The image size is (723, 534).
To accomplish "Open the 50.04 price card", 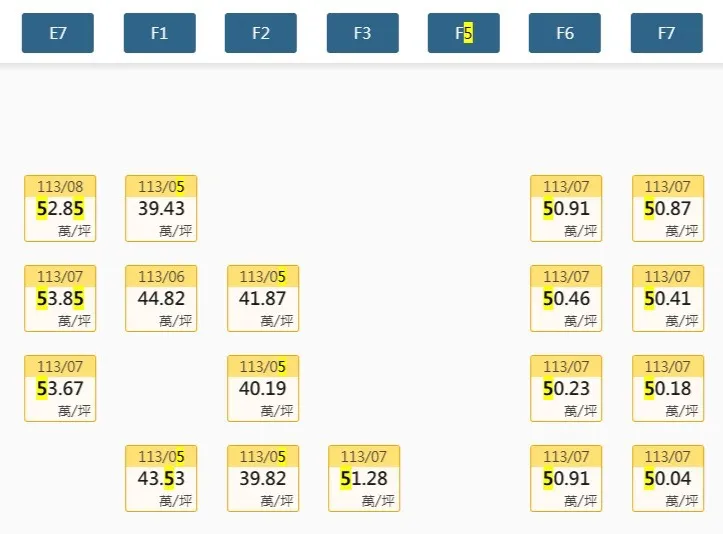I will pyautogui.click(x=668, y=478).
